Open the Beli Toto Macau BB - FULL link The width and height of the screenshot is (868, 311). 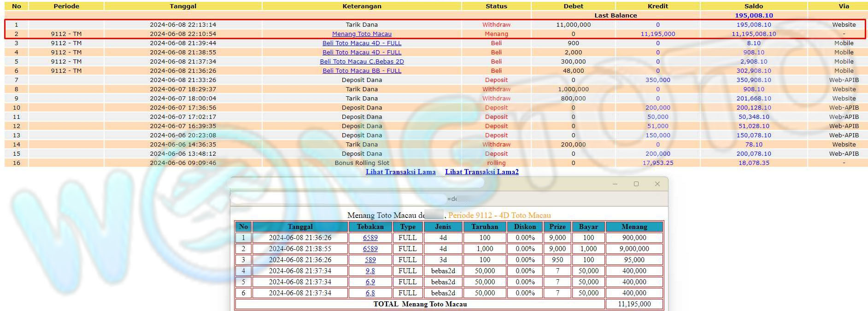pos(362,70)
